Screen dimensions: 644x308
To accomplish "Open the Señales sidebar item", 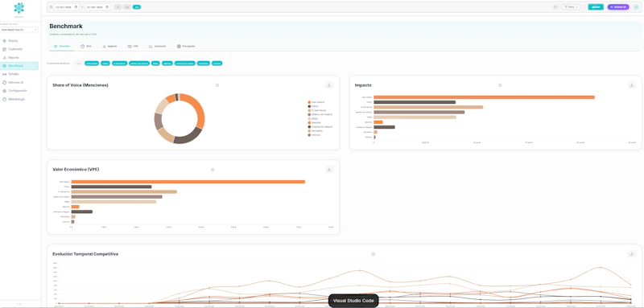I will [19, 74].
